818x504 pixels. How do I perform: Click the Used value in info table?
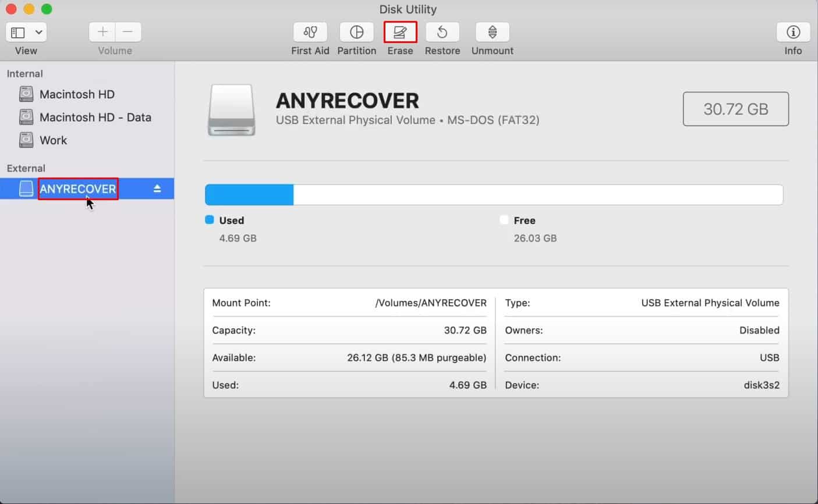[x=468, y=385]
